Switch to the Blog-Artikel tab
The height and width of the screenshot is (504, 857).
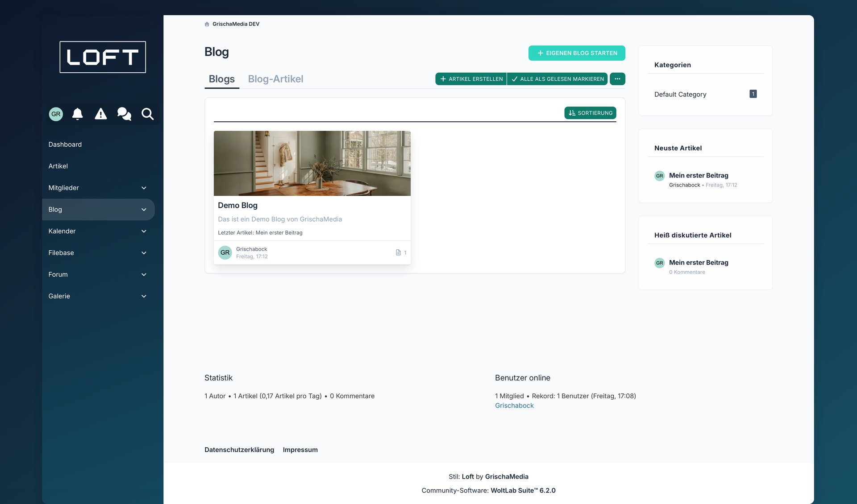click(x=275, y=79)
